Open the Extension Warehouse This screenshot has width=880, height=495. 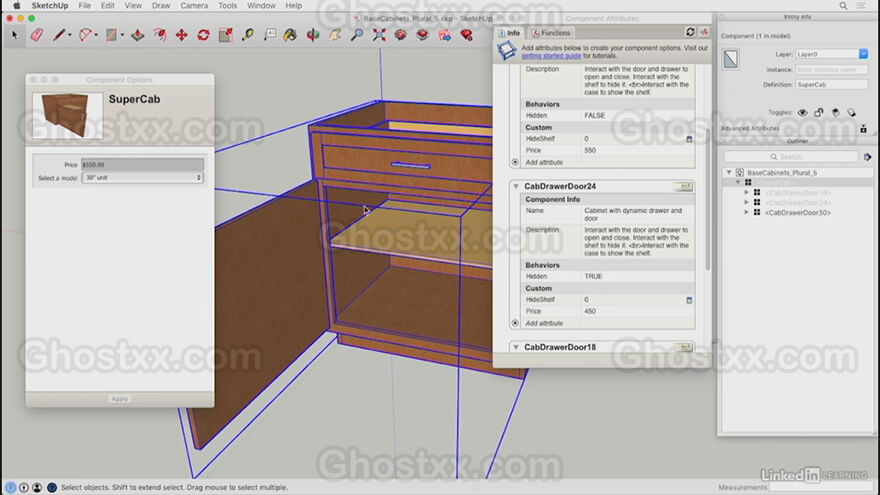pos(422,35)
